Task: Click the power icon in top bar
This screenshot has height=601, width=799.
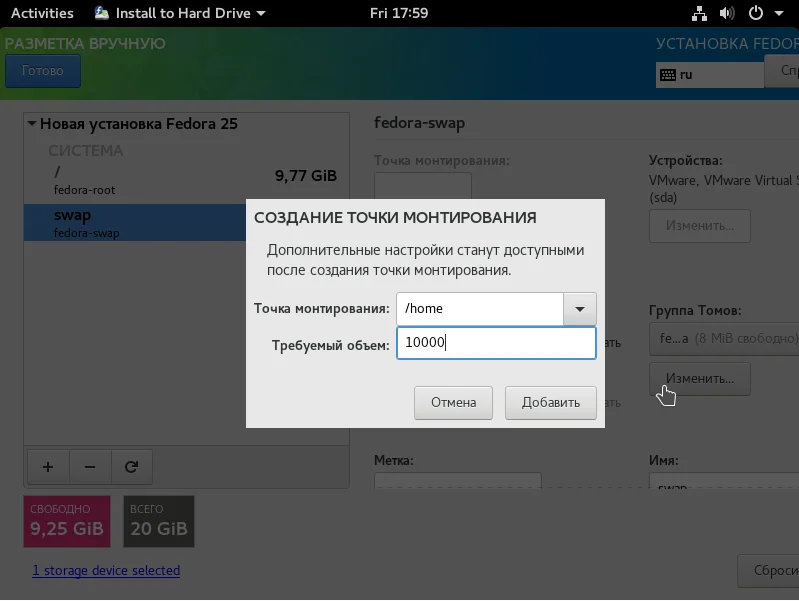Action: 756,13
